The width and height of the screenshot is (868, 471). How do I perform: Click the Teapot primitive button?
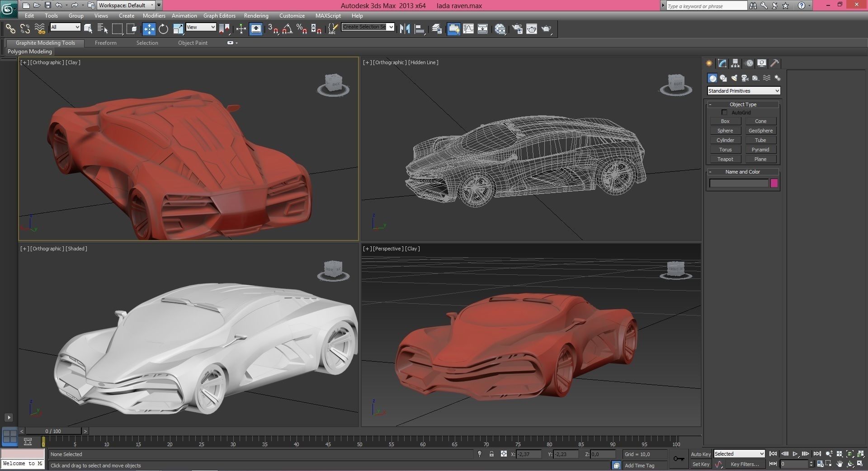click(725, 159)
